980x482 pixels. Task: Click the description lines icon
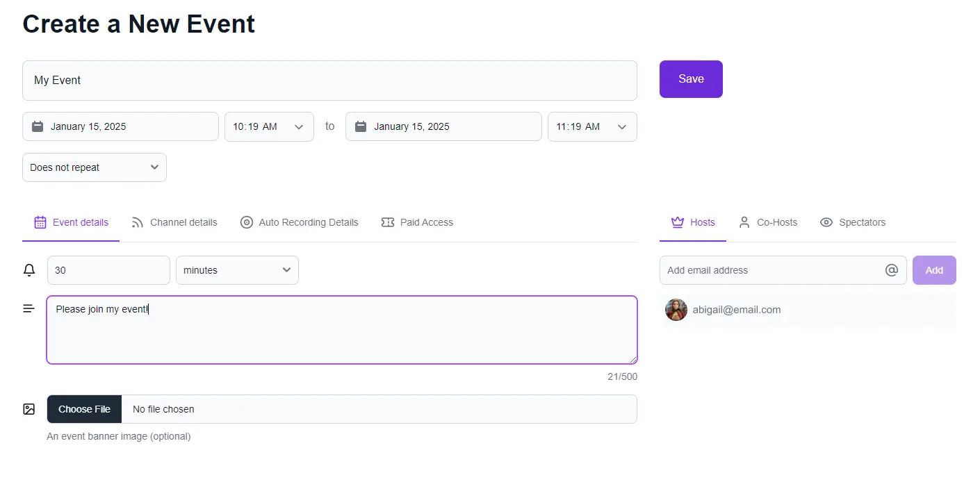point(29,308)
